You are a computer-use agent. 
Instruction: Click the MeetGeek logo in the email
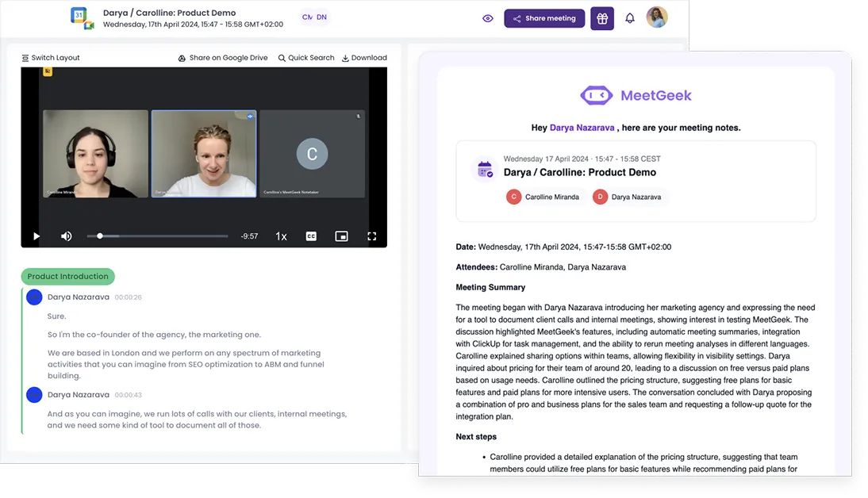click(636, 95)
